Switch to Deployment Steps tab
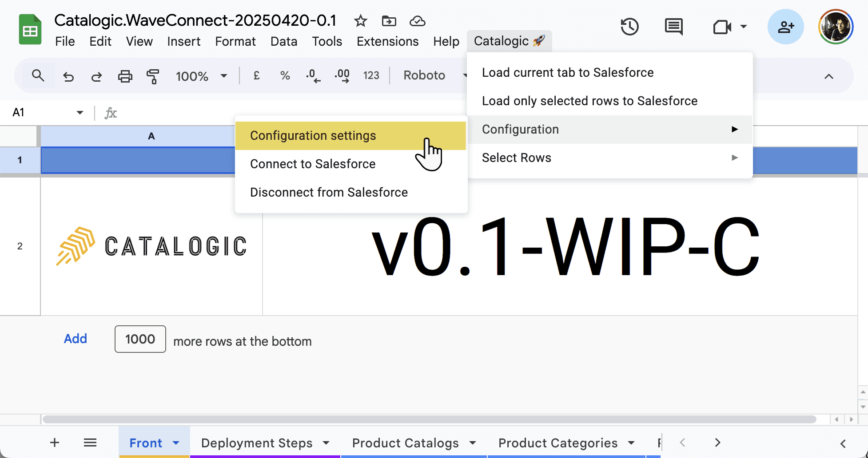868x458 pixels. (257, 443)
